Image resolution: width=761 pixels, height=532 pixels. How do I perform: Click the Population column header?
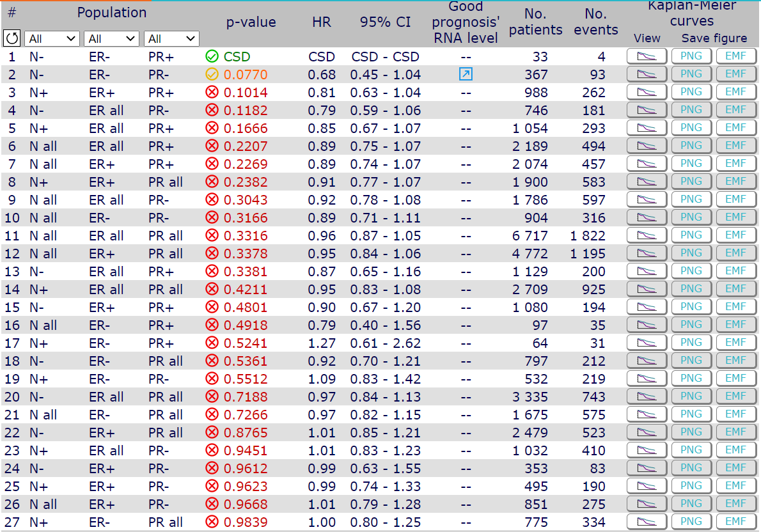pyautogui.click(x=112, y=13)
